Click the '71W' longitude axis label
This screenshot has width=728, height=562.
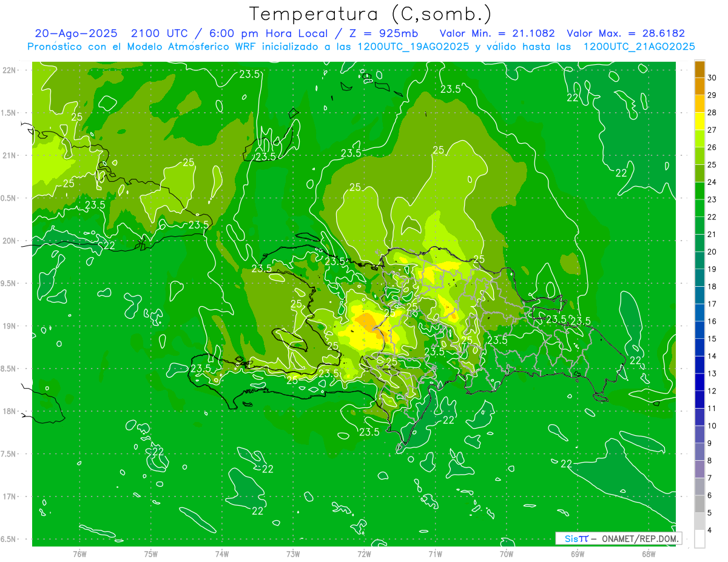click(435, 554)
